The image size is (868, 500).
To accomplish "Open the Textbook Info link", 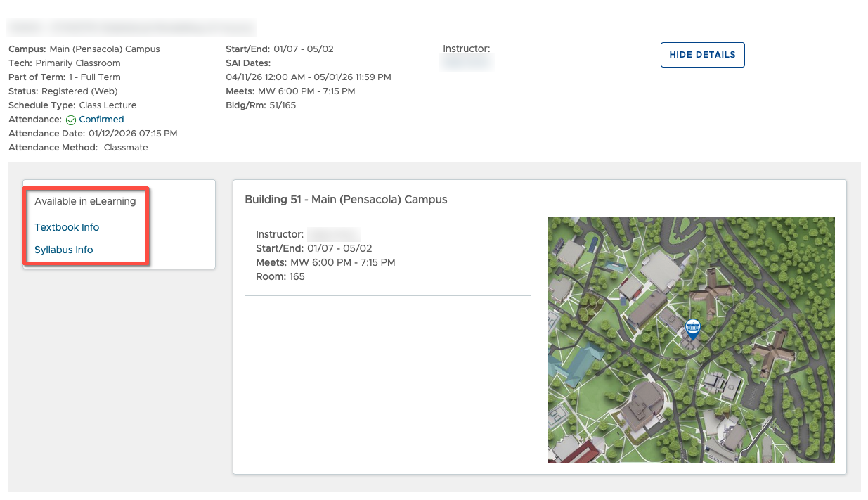I will [x=67, y=227].
